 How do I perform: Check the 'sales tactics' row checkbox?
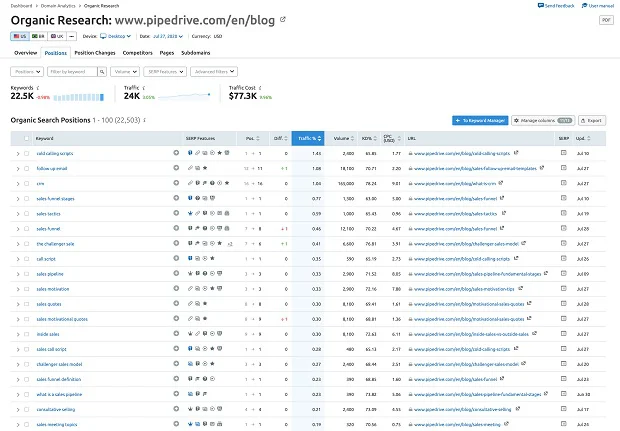click(x=26, y=213)
